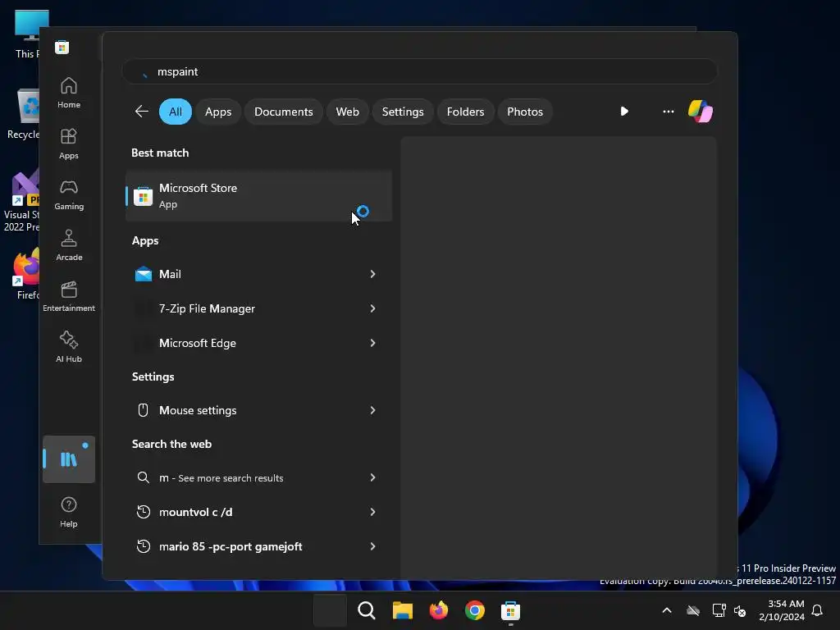Select the Web filter tab
The image size is (840, 630).
(347, 112)
